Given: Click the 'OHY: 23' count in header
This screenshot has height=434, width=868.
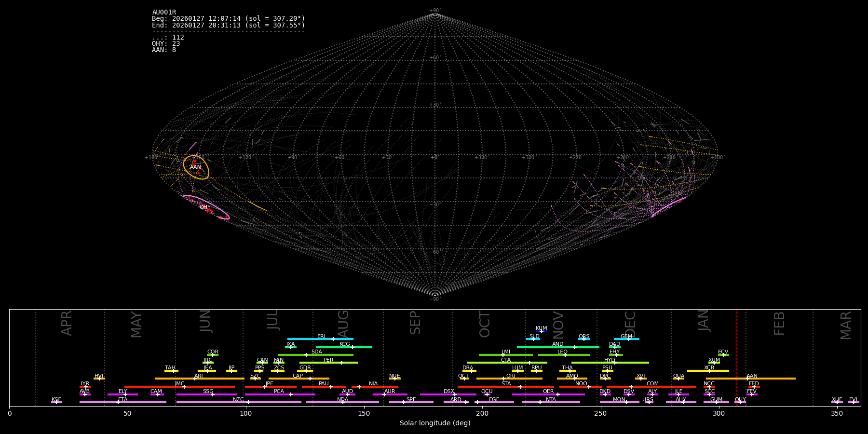Looking at the screenshot, I should [x=166, y=44].
